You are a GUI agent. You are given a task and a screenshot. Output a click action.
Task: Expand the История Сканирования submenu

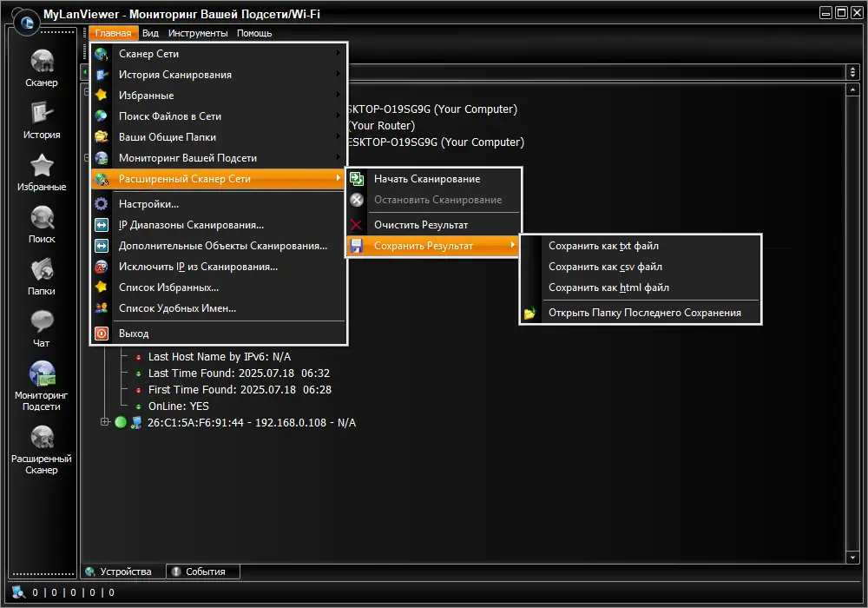click(219, 74)
